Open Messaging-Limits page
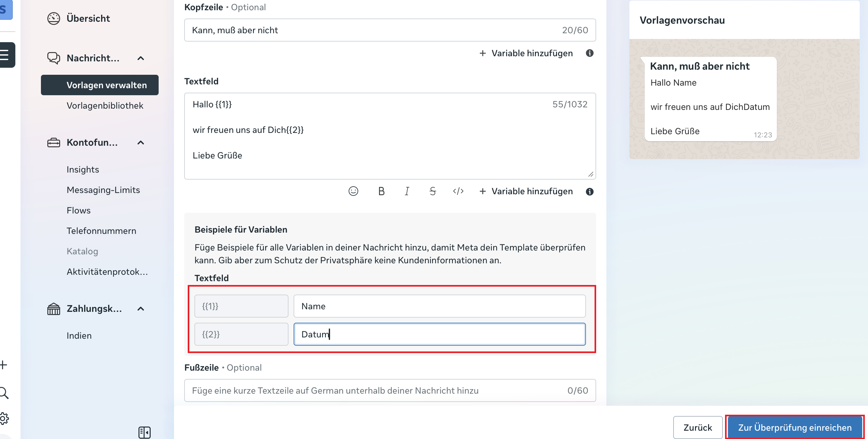The height and width of the screenshot is (439, 868). (103, 190)
